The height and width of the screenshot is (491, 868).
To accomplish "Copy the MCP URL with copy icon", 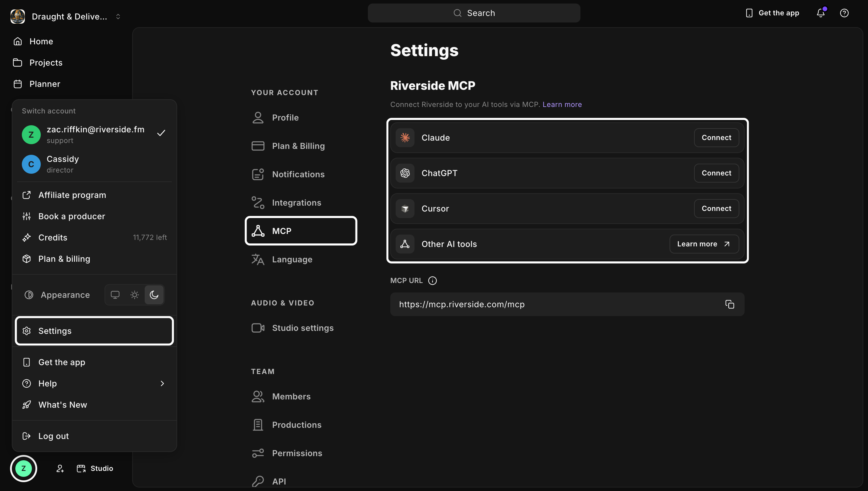I will click(x=730, y=304).
